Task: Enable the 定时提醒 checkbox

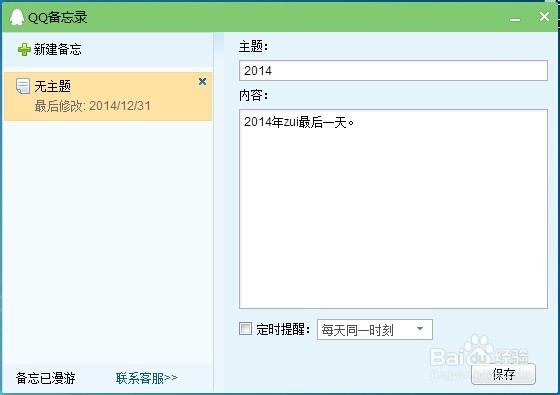Action: click(x=245, y=329)
